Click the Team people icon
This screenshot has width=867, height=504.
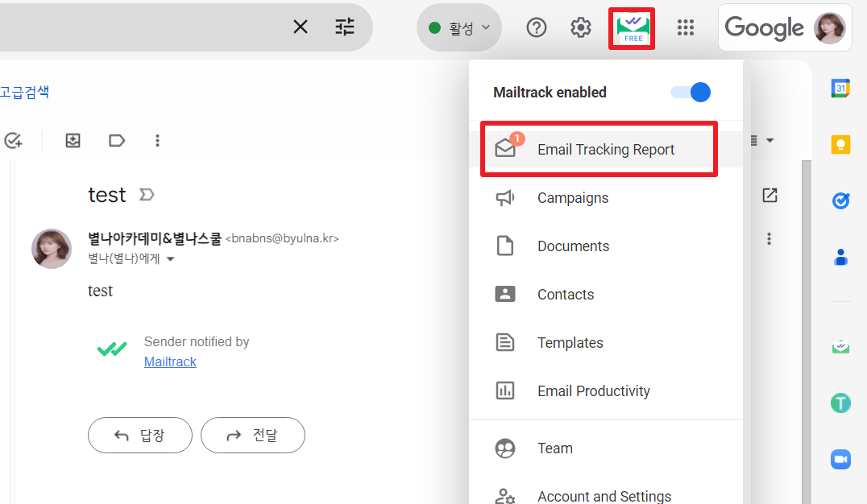coord(505,448)
